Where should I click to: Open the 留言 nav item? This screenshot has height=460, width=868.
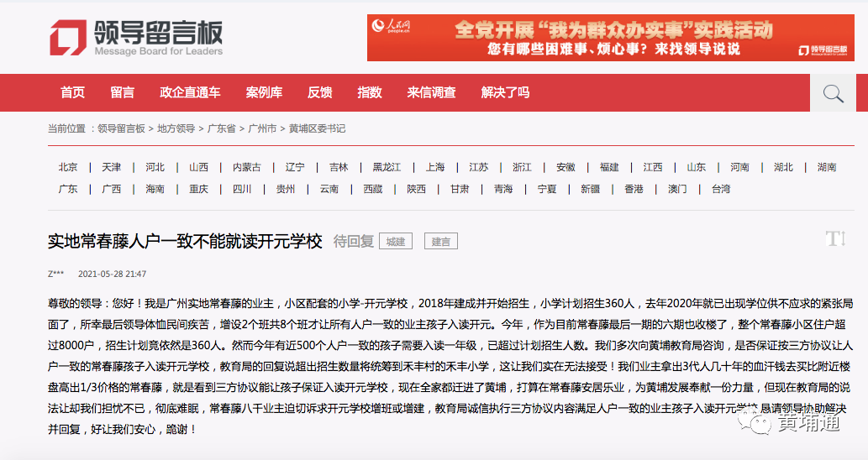[122, 92]
